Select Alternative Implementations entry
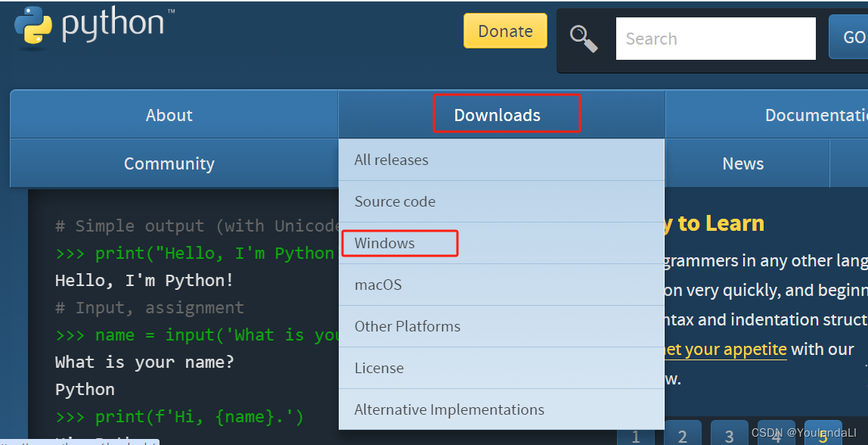Image resolution: width=868 pixels, height=445 pixels. 449,409
